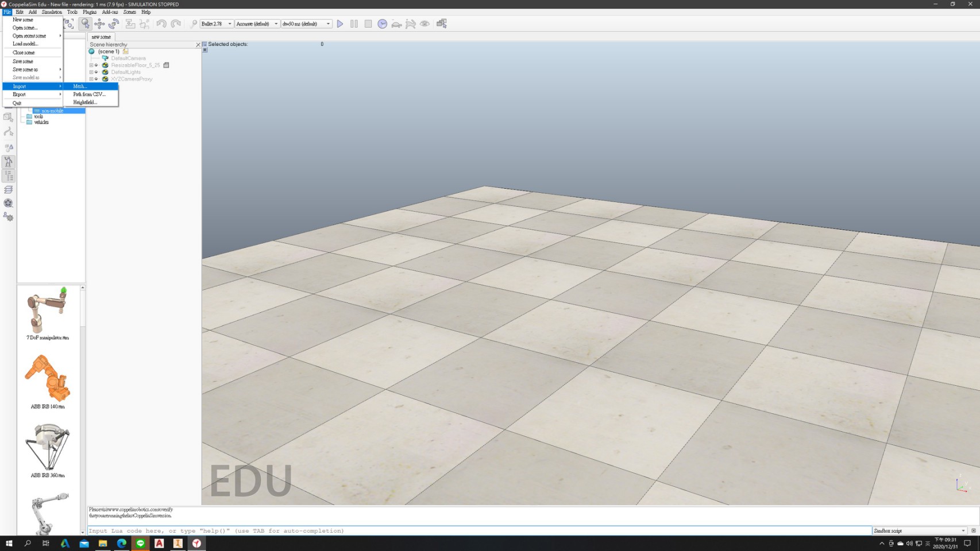Expand Save scene as submenu

[33, 69]
